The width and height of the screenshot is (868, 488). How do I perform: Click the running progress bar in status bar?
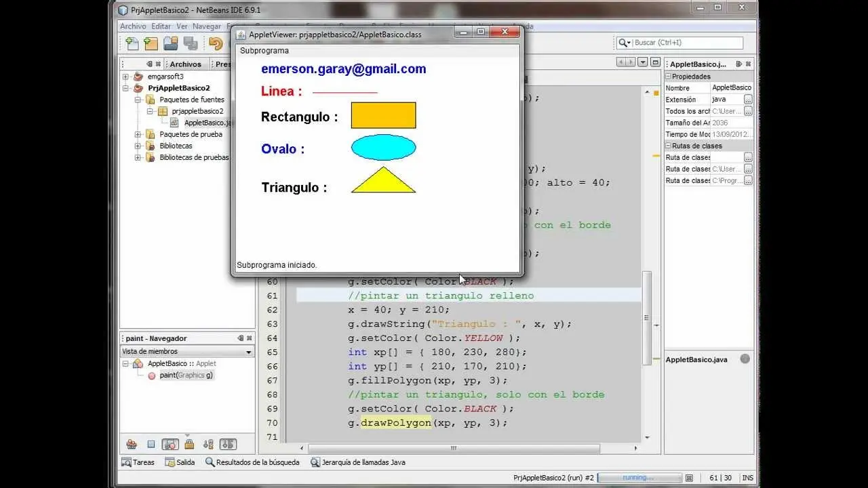point(639,478)
